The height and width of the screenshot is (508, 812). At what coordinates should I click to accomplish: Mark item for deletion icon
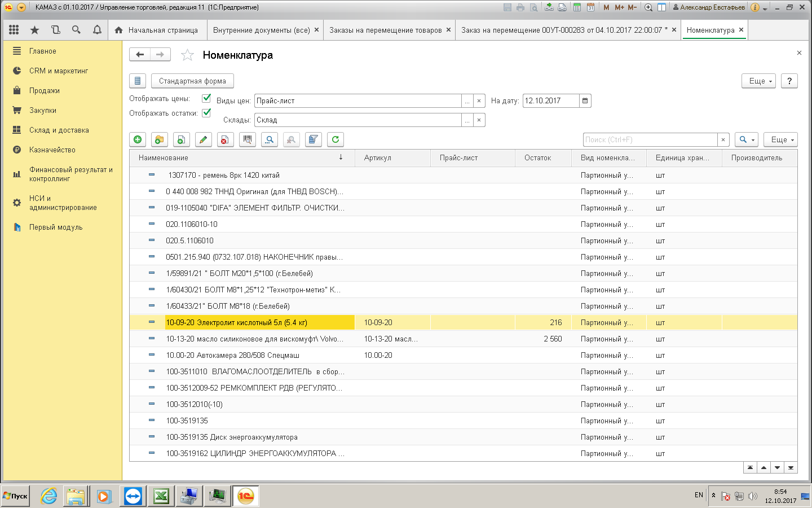225,139
